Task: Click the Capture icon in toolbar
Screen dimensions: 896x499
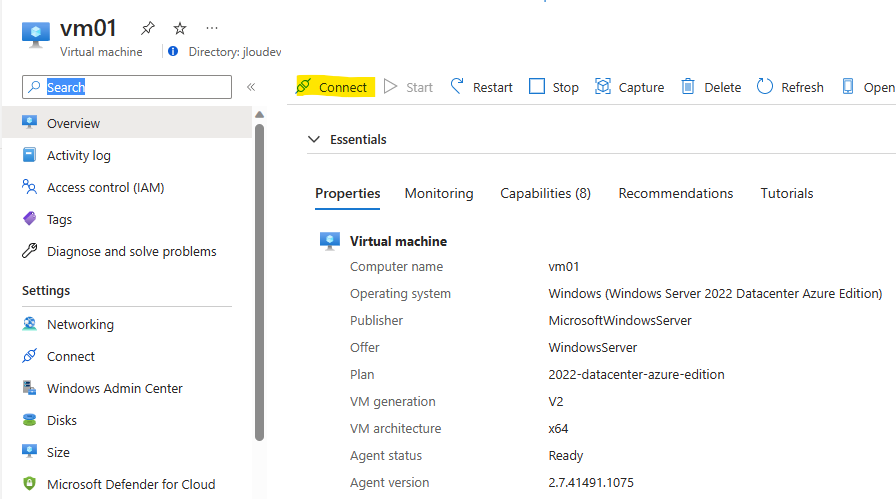Action: 603,86
